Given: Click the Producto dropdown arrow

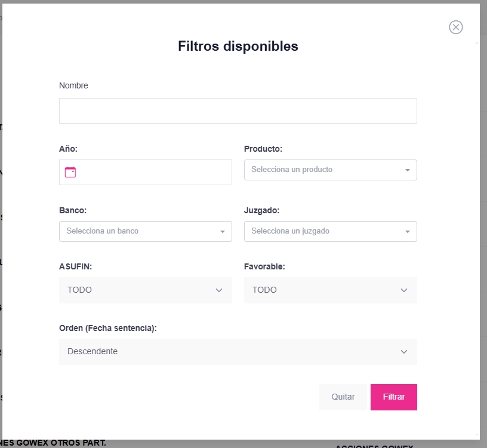Looking at the screenshot, I should point(408,170).
